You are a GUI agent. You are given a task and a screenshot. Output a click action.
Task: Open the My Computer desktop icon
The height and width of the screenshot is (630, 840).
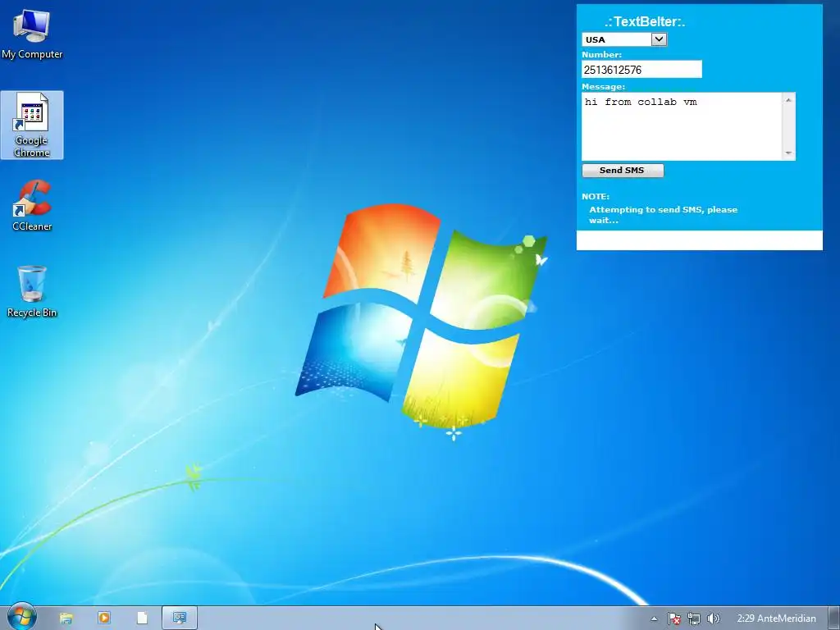(32, 33)
